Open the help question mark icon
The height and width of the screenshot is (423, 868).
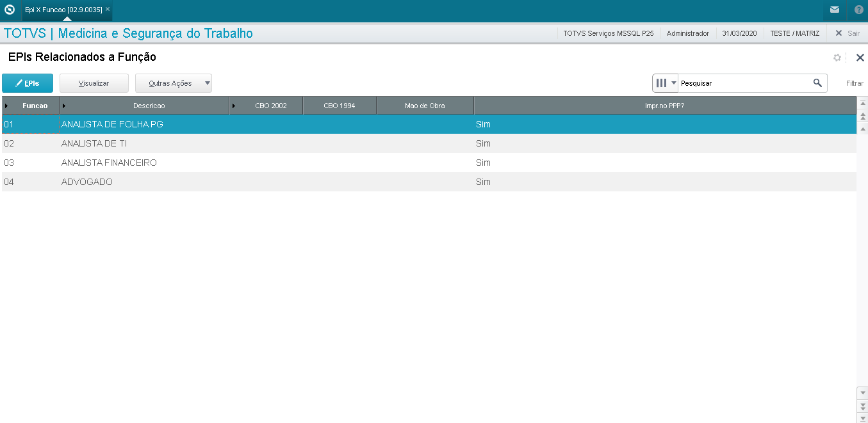pos(859,10)
